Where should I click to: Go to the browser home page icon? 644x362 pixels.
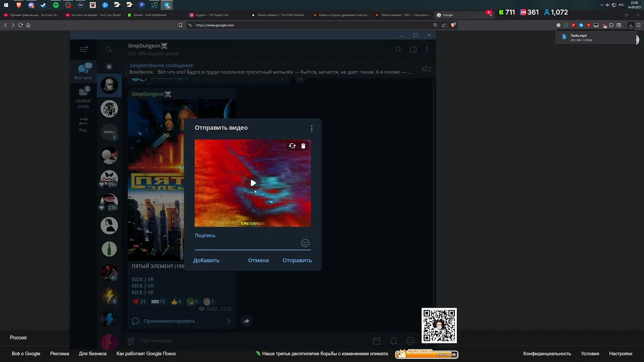click(28, 25)
